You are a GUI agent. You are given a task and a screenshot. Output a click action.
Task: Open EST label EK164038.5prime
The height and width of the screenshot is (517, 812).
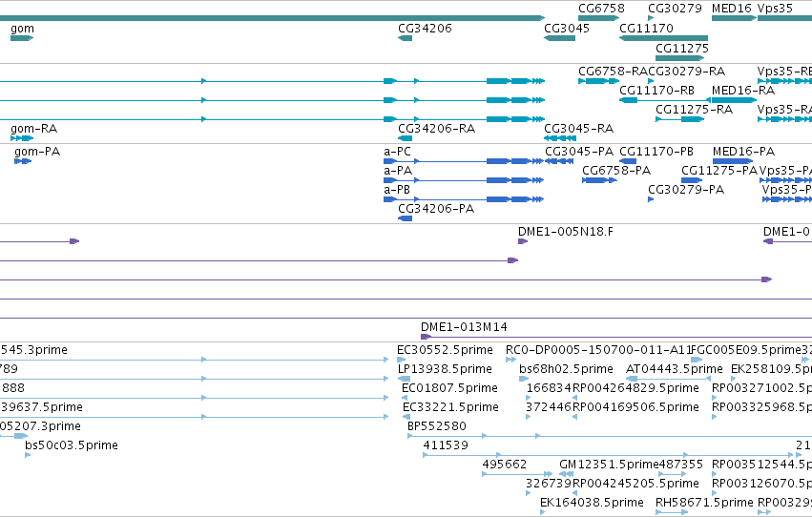point(592,503)
